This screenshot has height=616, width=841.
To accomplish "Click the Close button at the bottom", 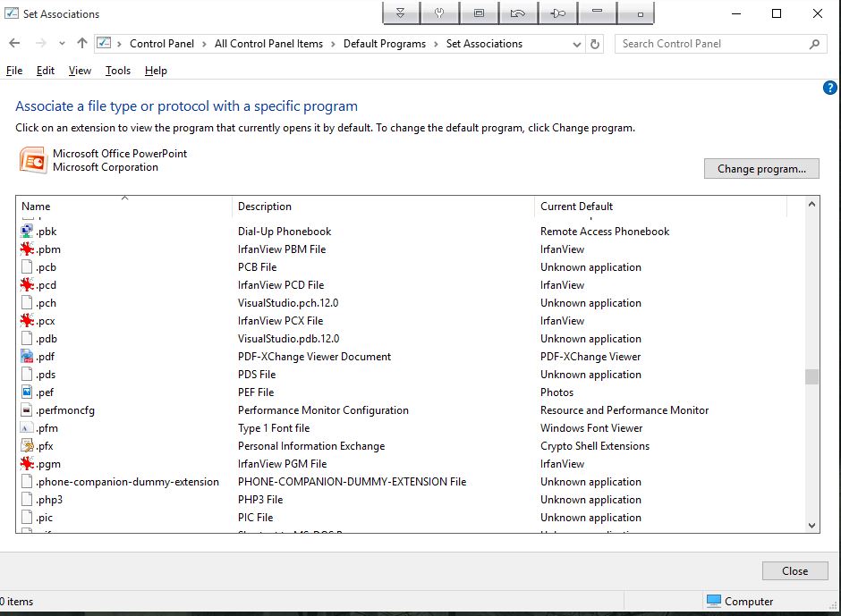I will pyautogui.click(x=794, y=571).
